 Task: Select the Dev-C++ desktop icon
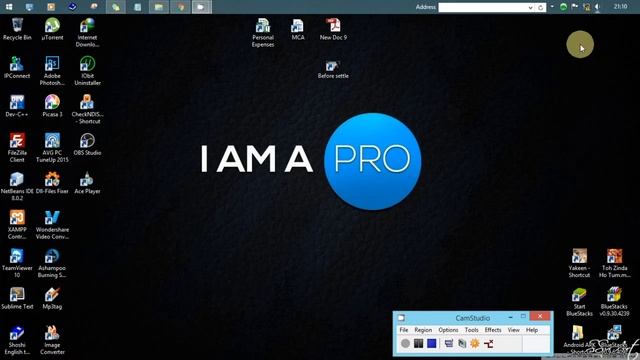point(17,106)
